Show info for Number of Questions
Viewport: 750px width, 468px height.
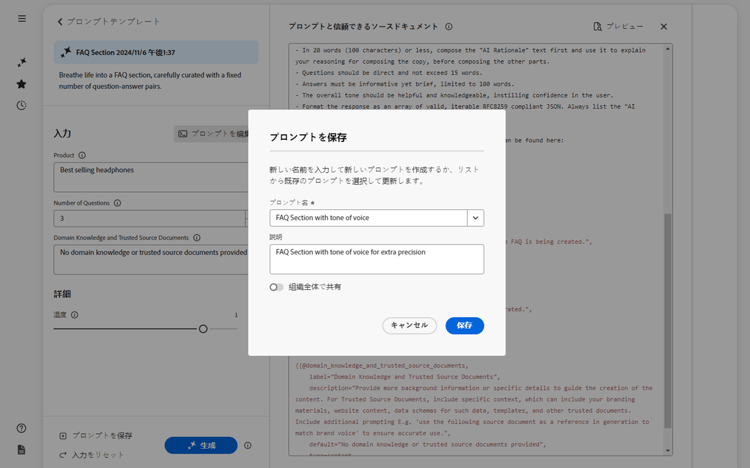pyautogui.click(x=118, y=203)
